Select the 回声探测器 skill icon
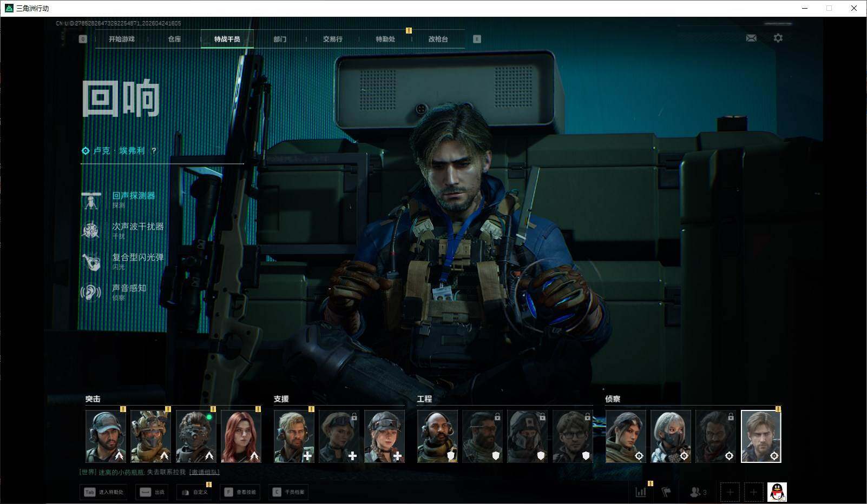The height and width of the screenshot is (504, 867). pyautogui.click(x=91, y=201)
